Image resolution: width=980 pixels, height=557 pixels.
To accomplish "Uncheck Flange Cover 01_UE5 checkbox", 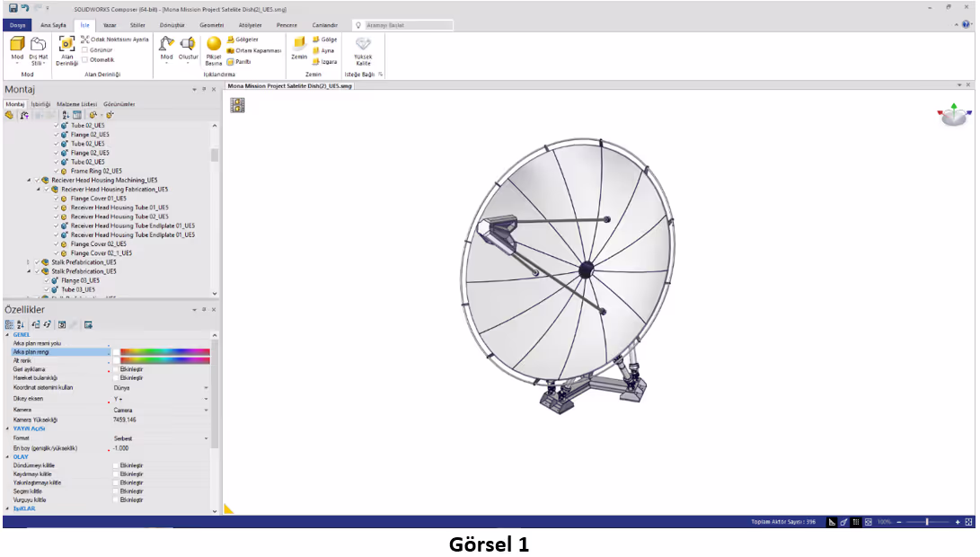I will pyautogui.click(x=57, y=199).
